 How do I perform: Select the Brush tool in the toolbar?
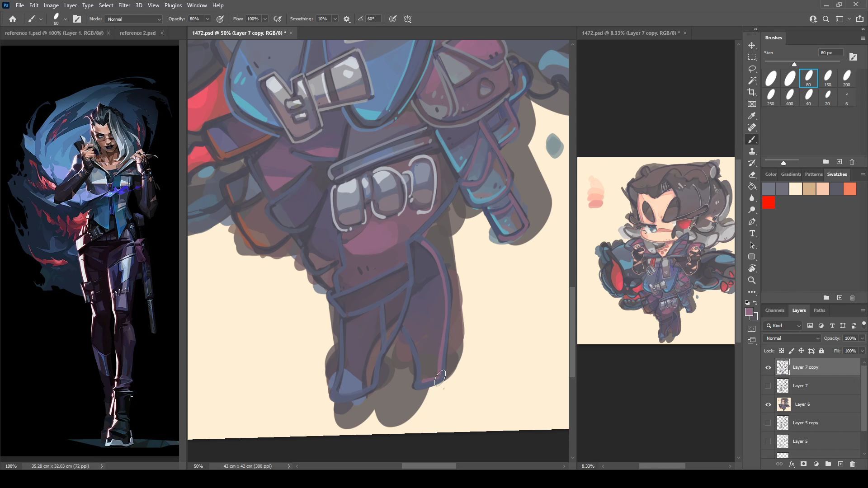752,140
